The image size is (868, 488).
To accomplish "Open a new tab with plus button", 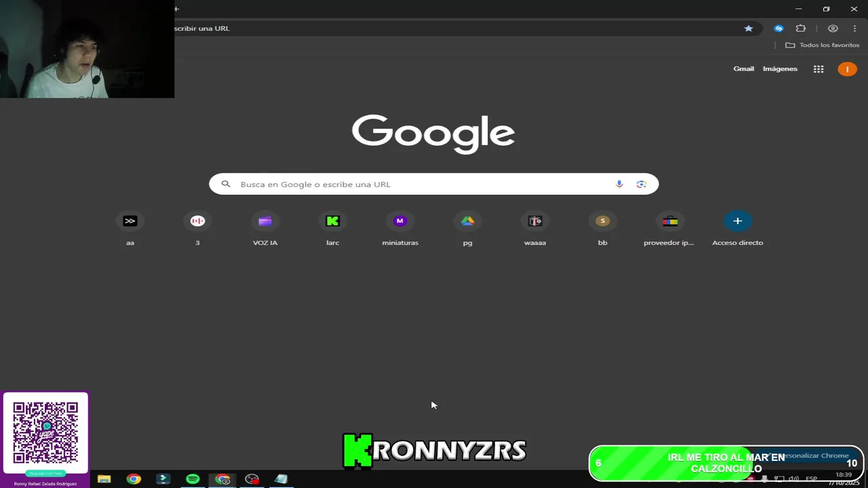I will point(176,9).
